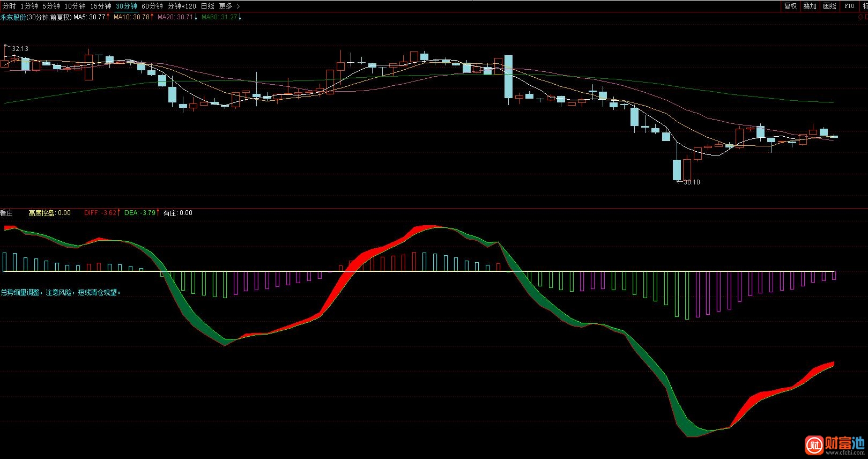Click the stock name 永东股份

13,17
